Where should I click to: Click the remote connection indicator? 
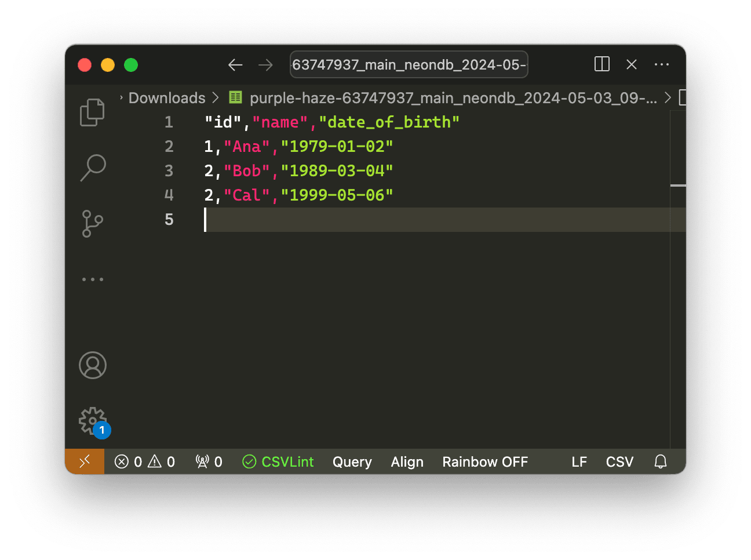[x=85, y=461]
